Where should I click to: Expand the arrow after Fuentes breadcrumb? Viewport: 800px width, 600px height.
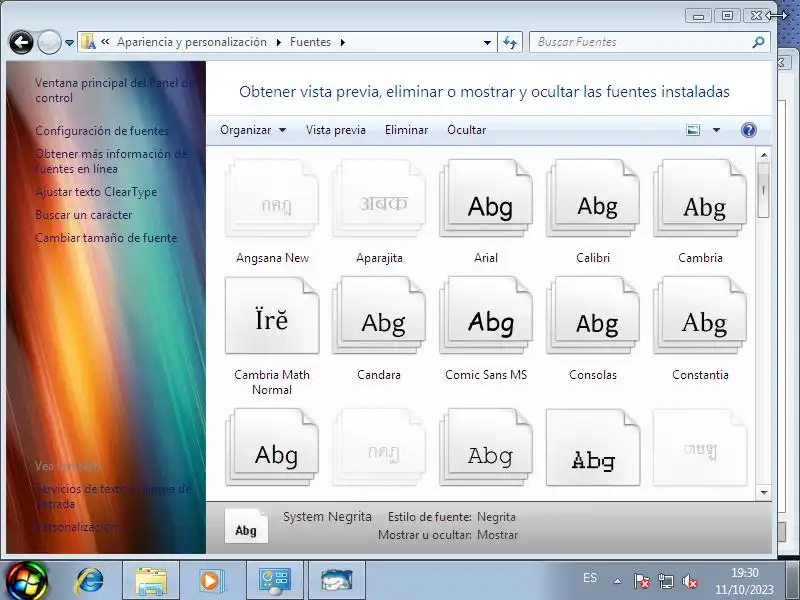[343, 42]
